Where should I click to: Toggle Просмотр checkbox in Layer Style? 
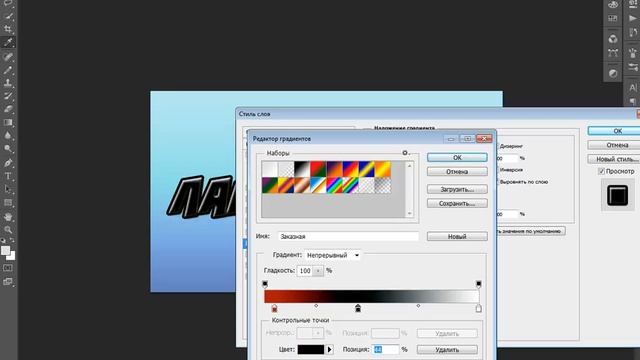coord(601,171)
